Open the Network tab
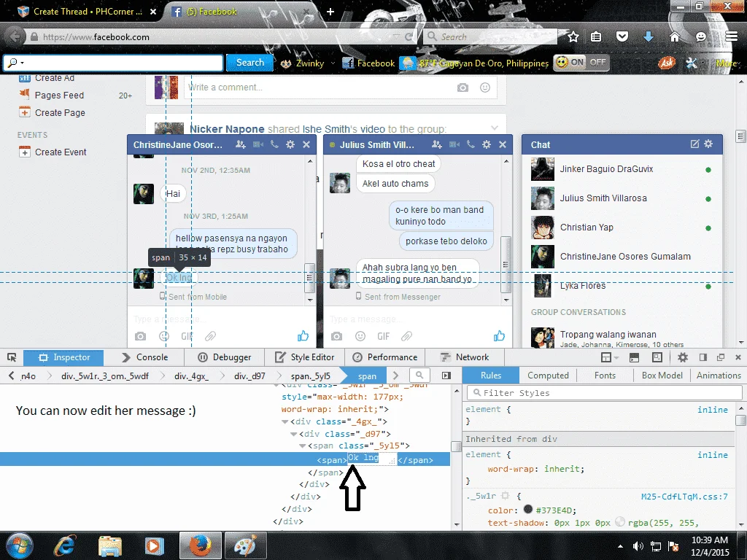 click(465, 357)
